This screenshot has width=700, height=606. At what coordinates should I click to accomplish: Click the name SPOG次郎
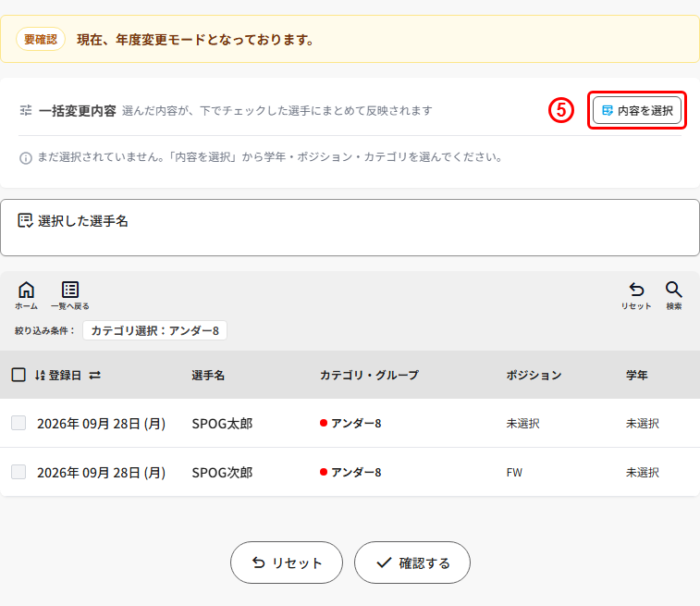222,473
